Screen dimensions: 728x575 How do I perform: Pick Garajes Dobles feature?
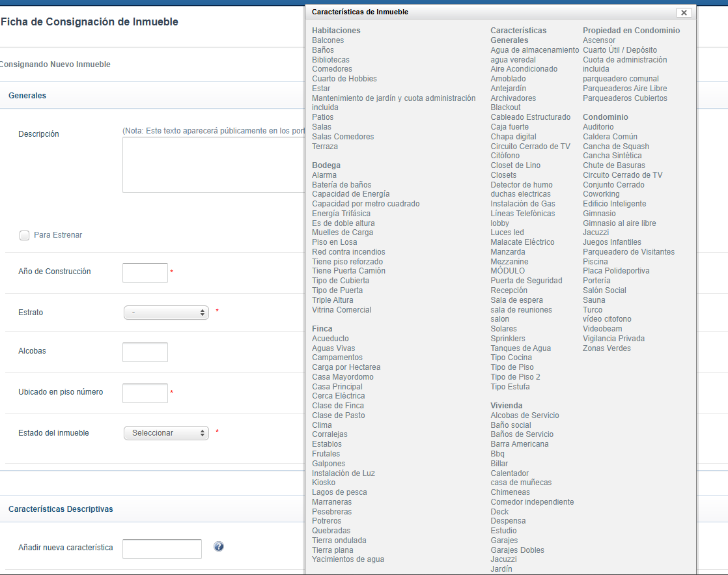517,550
